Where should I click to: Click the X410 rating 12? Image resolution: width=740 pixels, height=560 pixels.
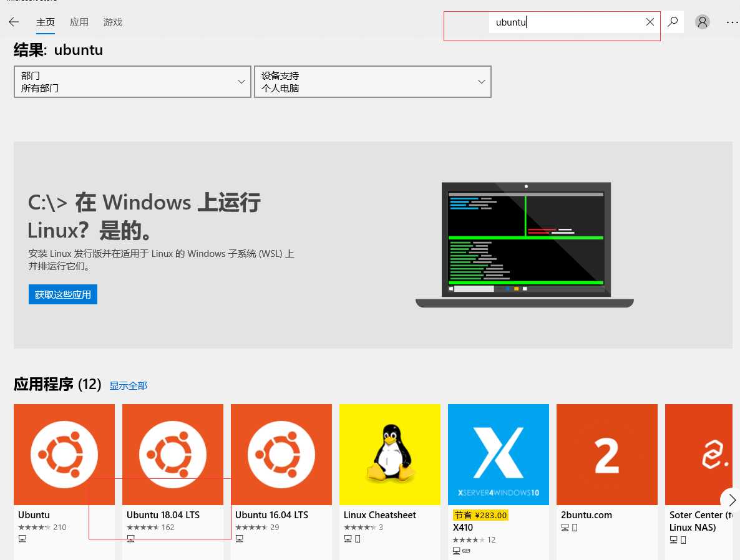tap(474, 539)
